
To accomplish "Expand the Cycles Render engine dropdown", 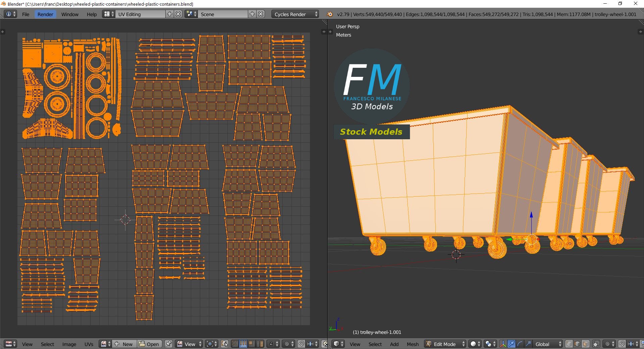I will (x=295, y=14).
